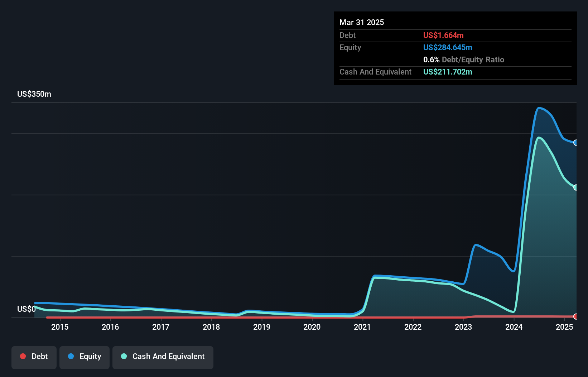
Task: Select the 2020 x-axis label
Action: (x=312, y=327)
